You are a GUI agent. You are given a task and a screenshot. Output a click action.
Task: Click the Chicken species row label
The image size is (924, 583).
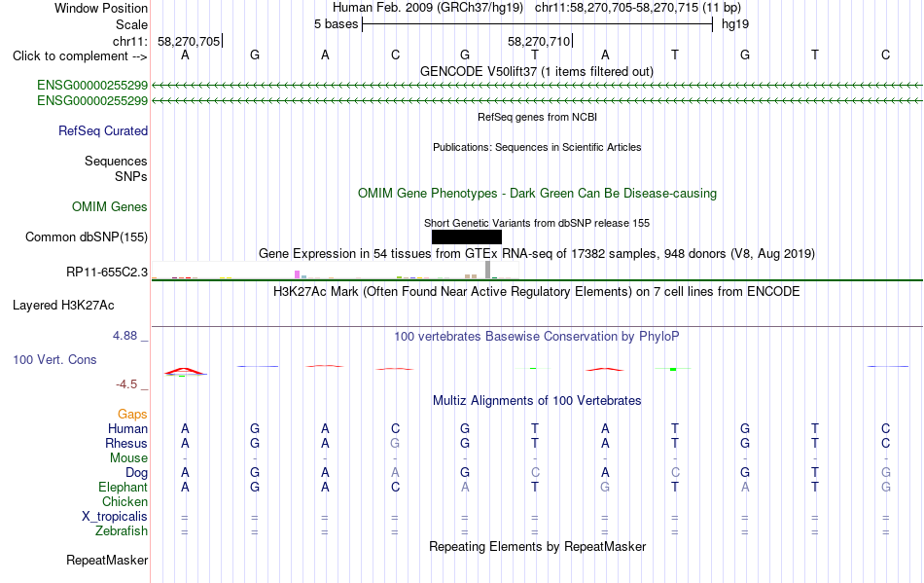click(x=124, y=501)
